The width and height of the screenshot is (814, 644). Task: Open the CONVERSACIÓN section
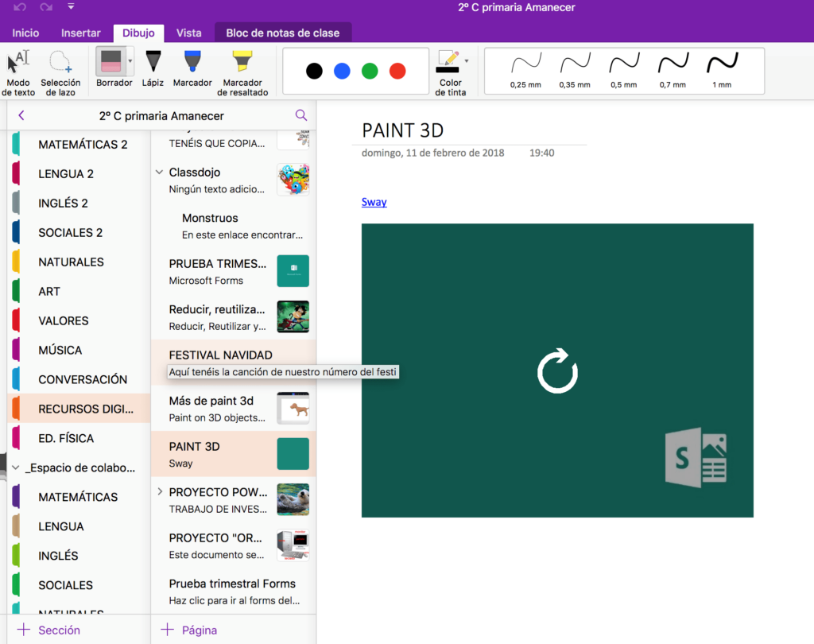[x=79, y=380]
